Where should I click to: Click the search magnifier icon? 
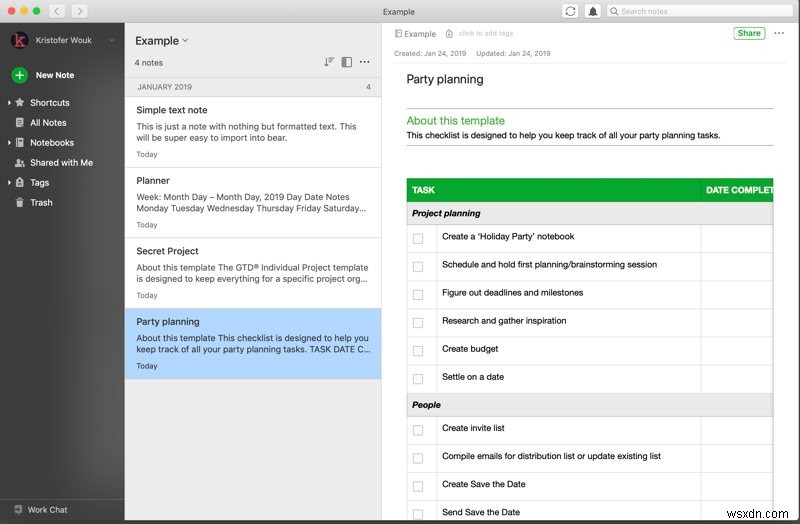614,11
